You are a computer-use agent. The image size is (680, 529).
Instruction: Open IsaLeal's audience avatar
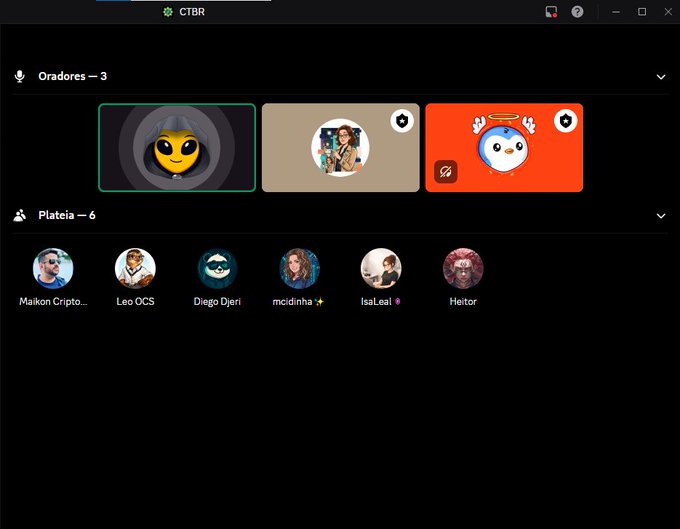(381, 268)
